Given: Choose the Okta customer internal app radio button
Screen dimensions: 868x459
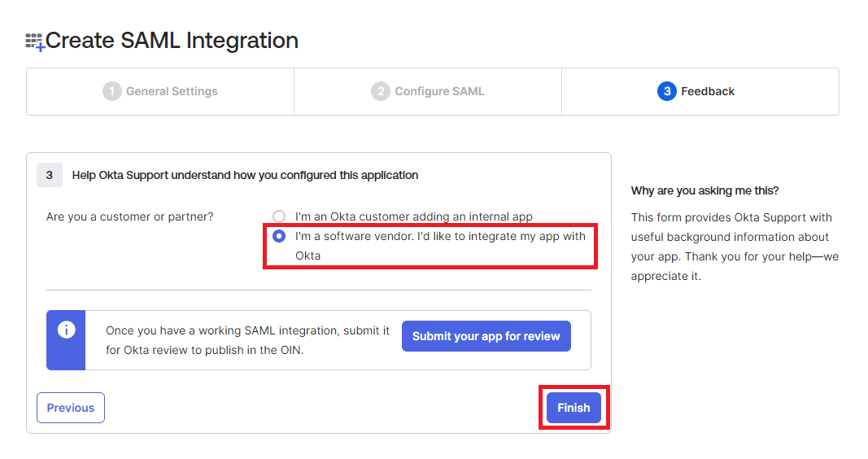Looking at the screenshot, I should click(x=279, y=216).
